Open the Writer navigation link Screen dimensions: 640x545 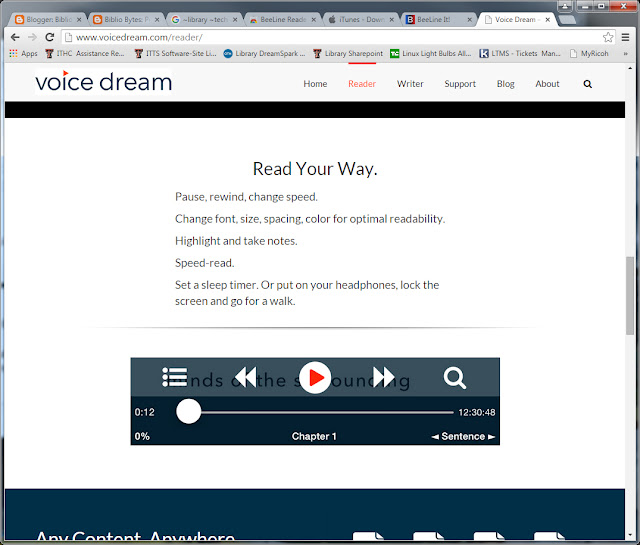pyautogui.click(x=410, y=84)
